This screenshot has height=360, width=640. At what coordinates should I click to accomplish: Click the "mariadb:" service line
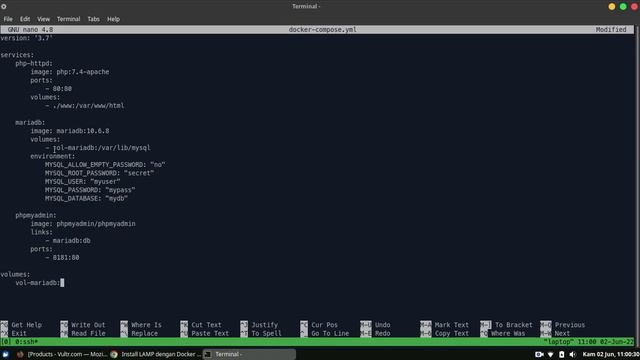30,122
